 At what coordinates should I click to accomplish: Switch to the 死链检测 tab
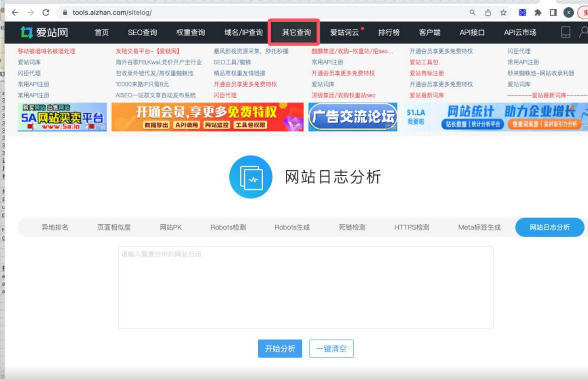[x=352, y=227]
